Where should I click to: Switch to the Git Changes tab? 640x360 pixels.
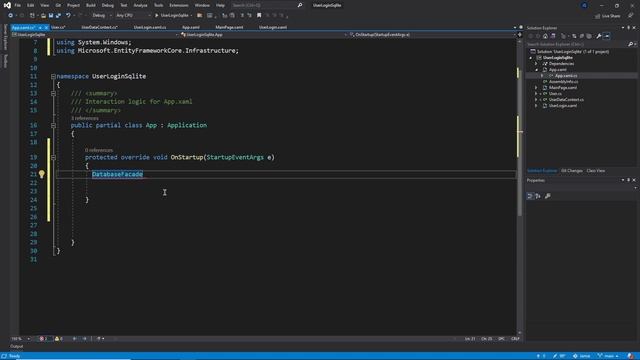[571, 171]
